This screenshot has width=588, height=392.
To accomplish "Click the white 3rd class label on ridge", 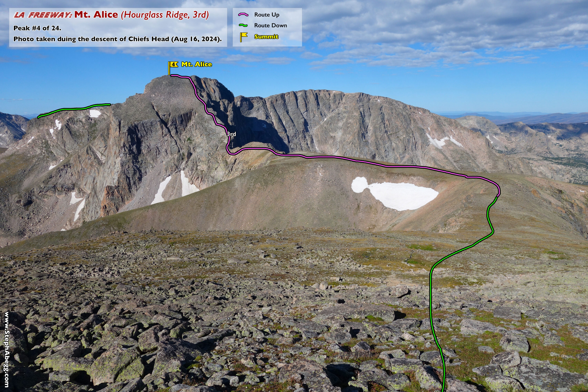I will point(231,134).
